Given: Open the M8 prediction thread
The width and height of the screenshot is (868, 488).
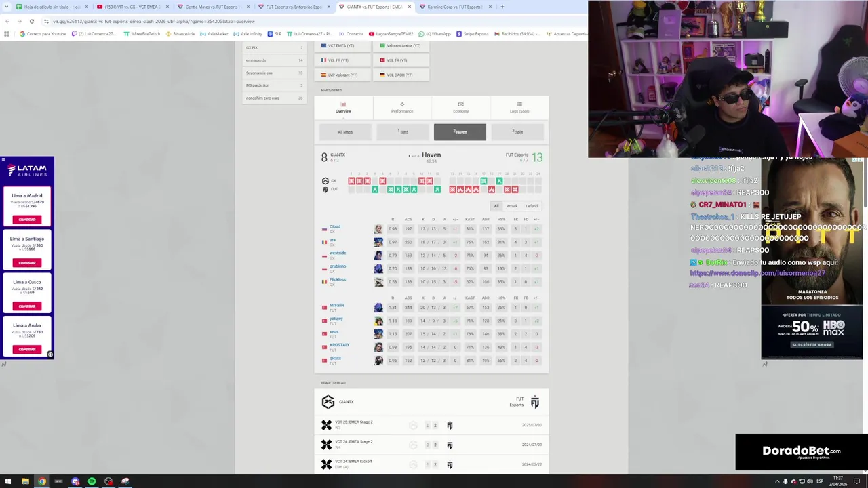Looking at the screenshot, I should click(274, 85).
